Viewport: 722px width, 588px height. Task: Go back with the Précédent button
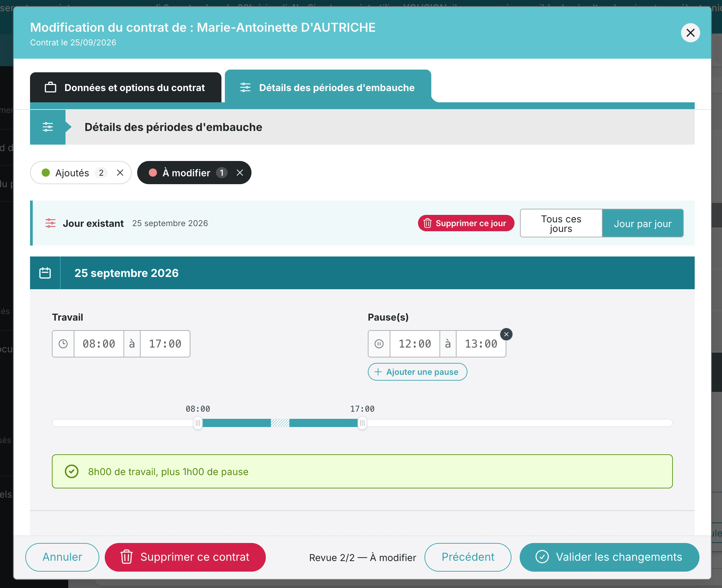[x=468, y=557]
